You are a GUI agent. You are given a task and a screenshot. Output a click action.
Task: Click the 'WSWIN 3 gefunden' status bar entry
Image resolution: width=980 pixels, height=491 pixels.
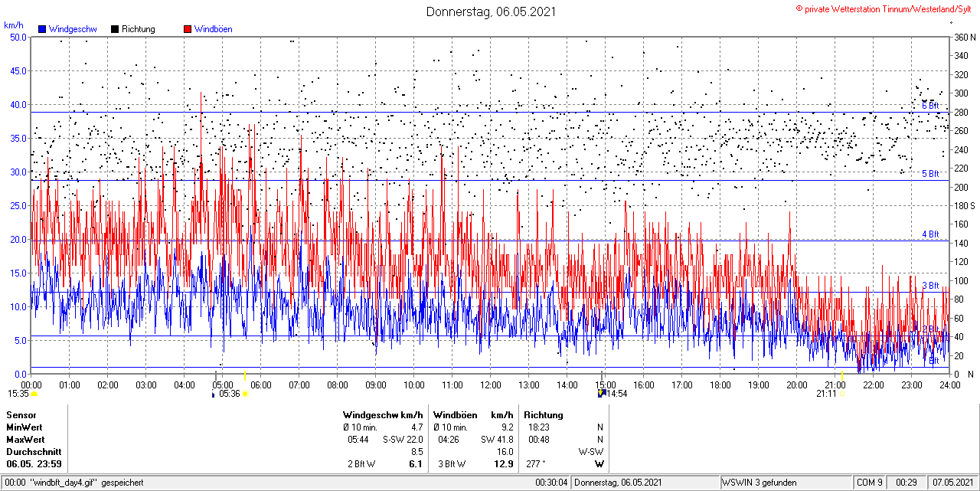[x=759, y=483]
